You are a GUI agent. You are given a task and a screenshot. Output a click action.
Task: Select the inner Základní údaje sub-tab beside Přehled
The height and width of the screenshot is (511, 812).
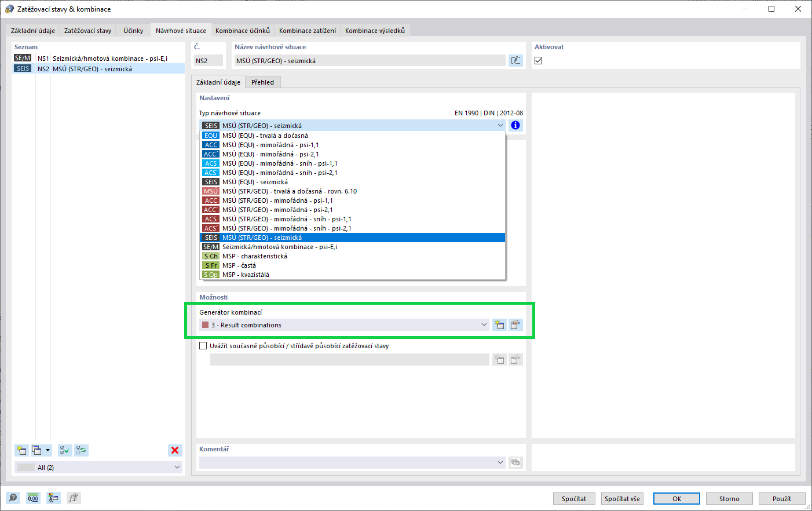pos(218,82)
